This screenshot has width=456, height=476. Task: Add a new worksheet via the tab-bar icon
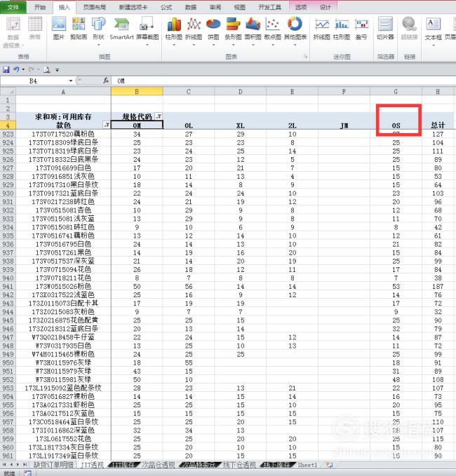click(x=329, y=465)
